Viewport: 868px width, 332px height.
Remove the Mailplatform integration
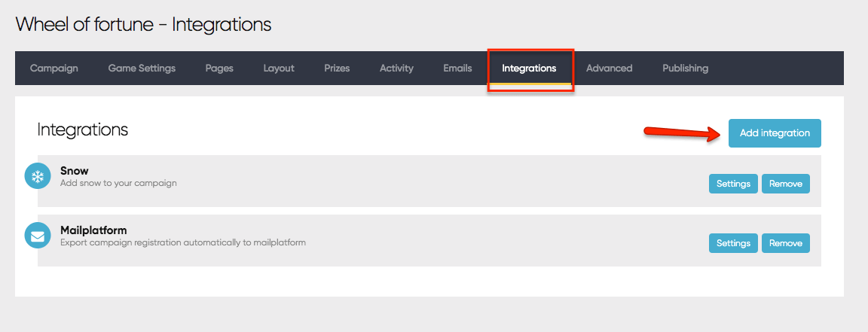point(786,243)
